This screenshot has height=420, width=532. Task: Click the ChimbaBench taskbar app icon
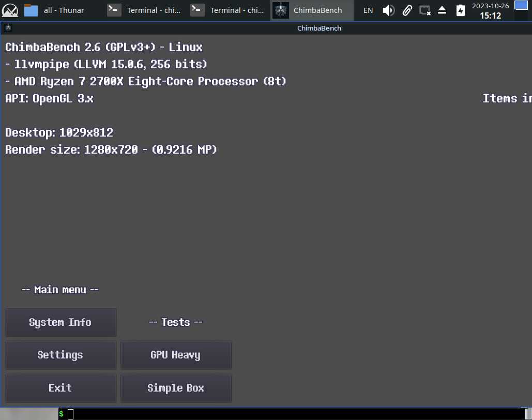point(281,10)
